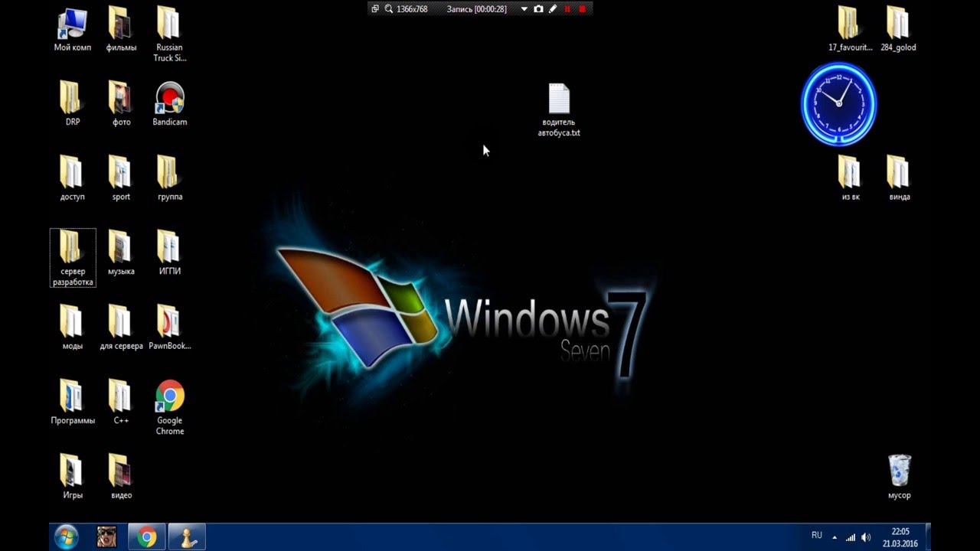Image resolution: width=980 pixels, height=551 pixels.
Task: Select the для сервера folder
Action: pyautogui.click(x=121, y=328)
